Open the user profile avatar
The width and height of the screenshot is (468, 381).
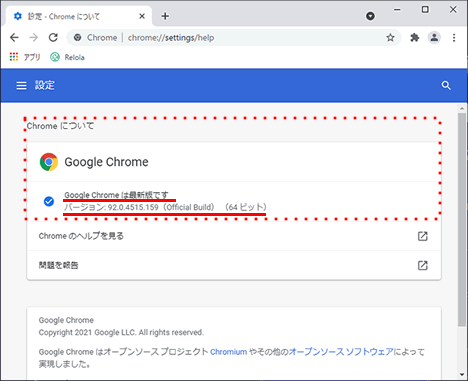pyautogui.click(x=434, y=38)
